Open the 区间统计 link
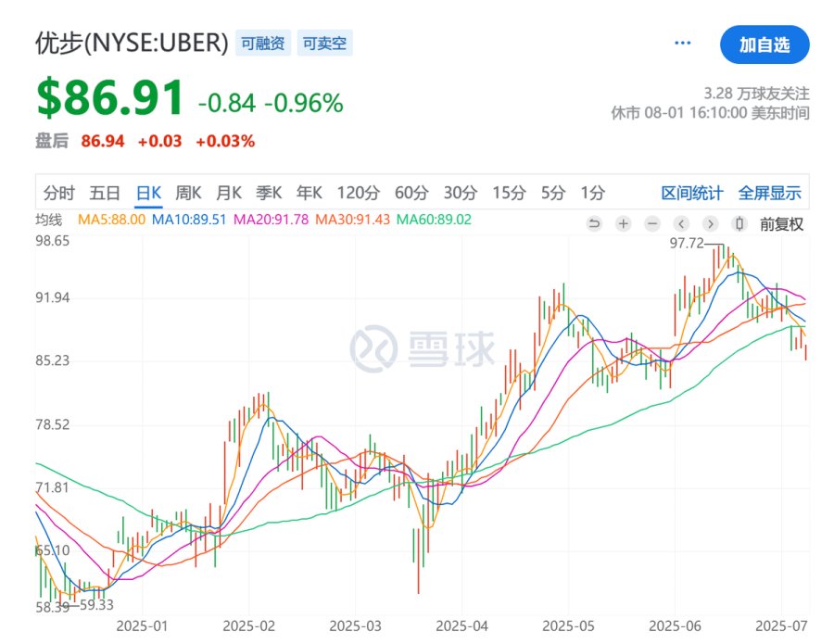Viewport: 834px width, 644px height. pyautogui.click(x=692, y=193)
